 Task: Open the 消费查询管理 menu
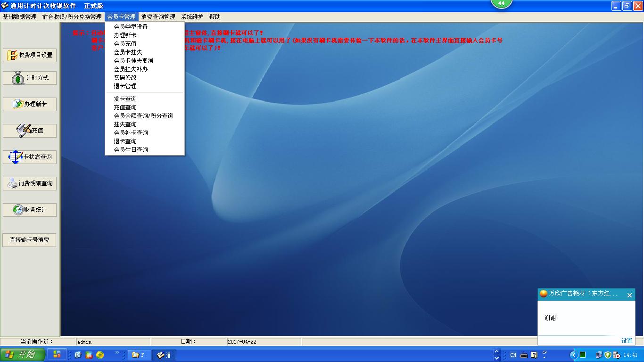(x=158, y=16)
